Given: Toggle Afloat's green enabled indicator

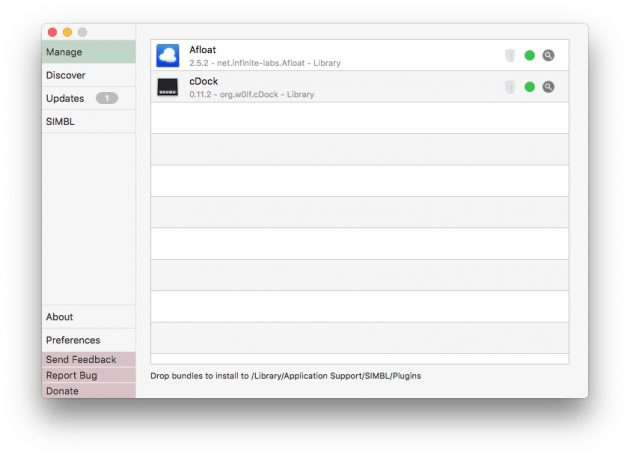Looking at the screenshot, I should click(530, 55).
